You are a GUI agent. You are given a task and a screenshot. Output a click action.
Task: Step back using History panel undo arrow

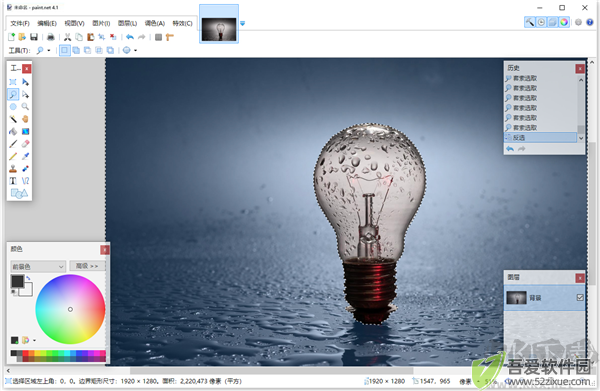click(x=510, y=149)
